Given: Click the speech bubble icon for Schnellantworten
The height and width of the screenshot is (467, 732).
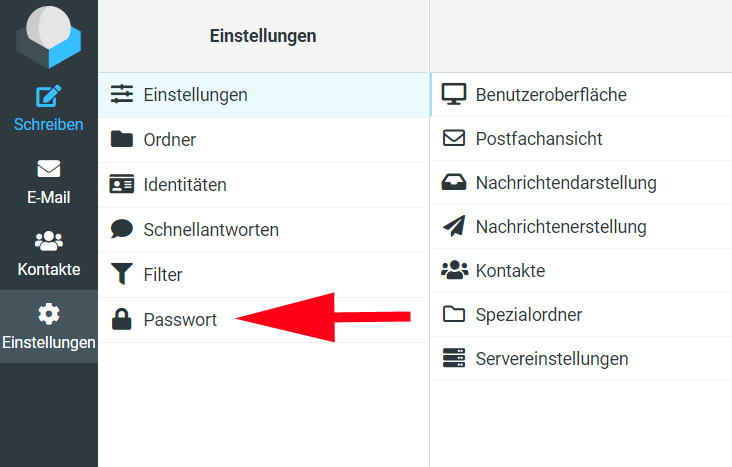Looking at the screenshot, I should [122, 229].
